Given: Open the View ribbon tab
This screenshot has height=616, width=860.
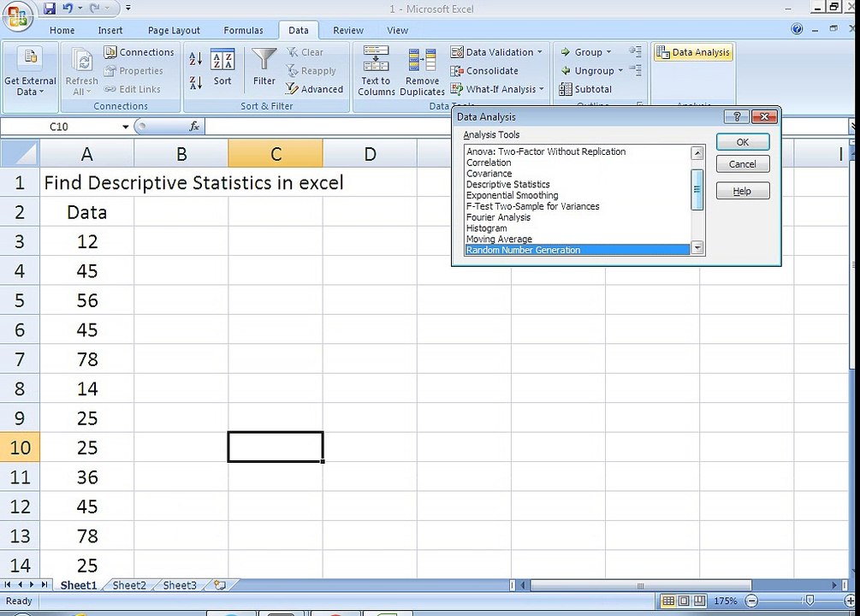Looking at the screenshot, I should tap(397, 30).
